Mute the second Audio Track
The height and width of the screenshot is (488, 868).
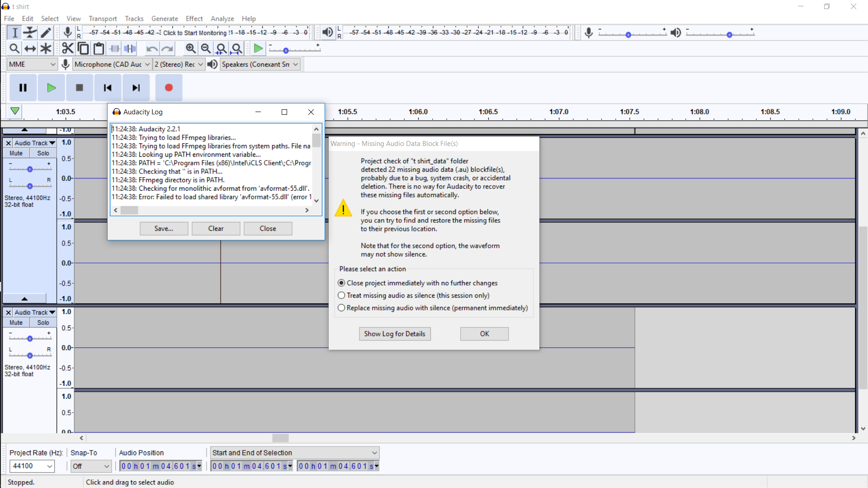coord(16,323)
